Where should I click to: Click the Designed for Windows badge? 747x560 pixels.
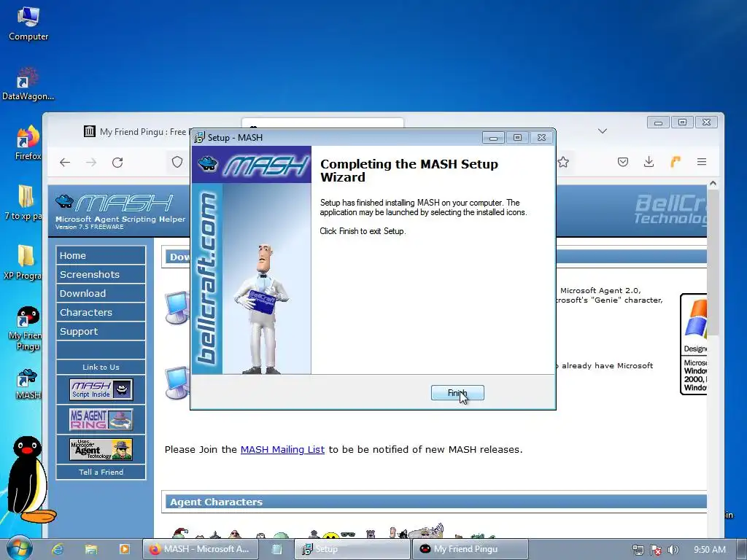point(694,344)
